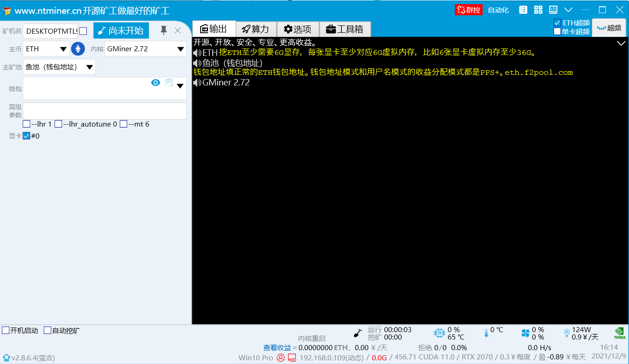The height and width of the screenshot is (364, 629).
Task: Open the calculator icon in title bar
Action: point(538,10)
